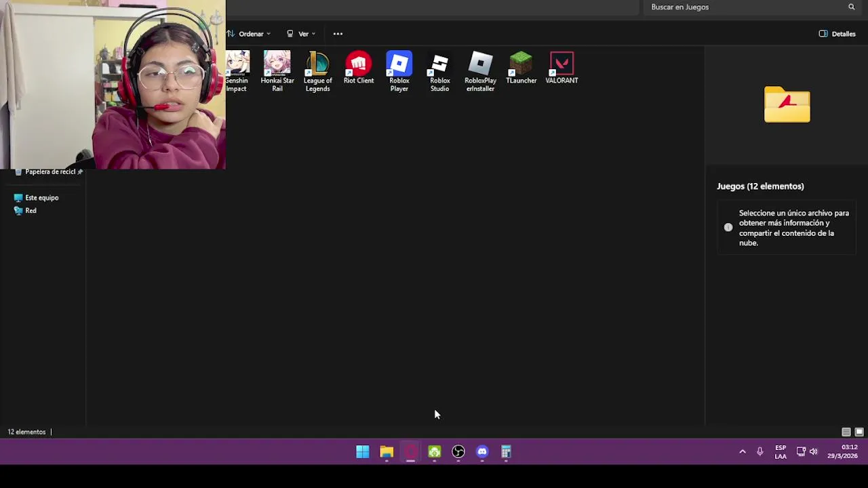
Task: Click the search magnifier icon
Action: tap(852, 7)
